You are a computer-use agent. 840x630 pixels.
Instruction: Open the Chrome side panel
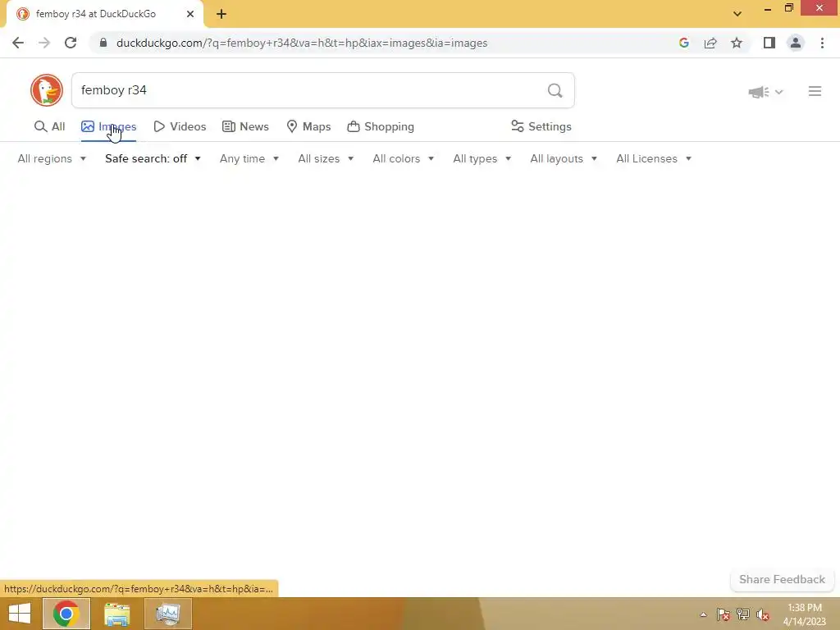[x=769, y=43]
